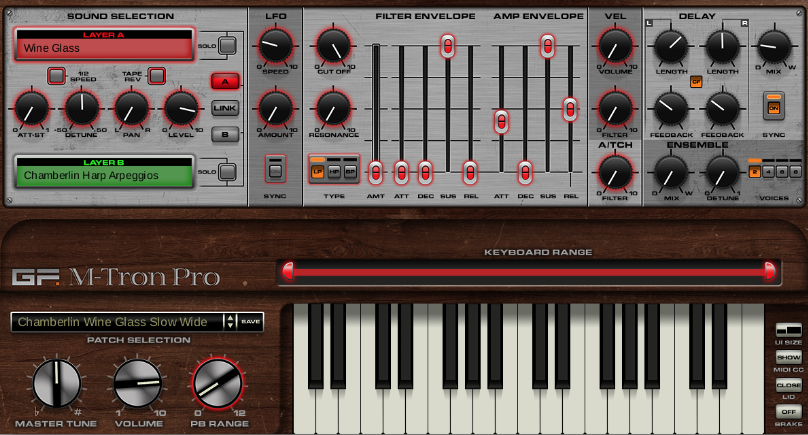The height and width of the screenshot is (435, 808).
Task: Click the amp envelope SUS slider
Action: (x=547, y=46)
